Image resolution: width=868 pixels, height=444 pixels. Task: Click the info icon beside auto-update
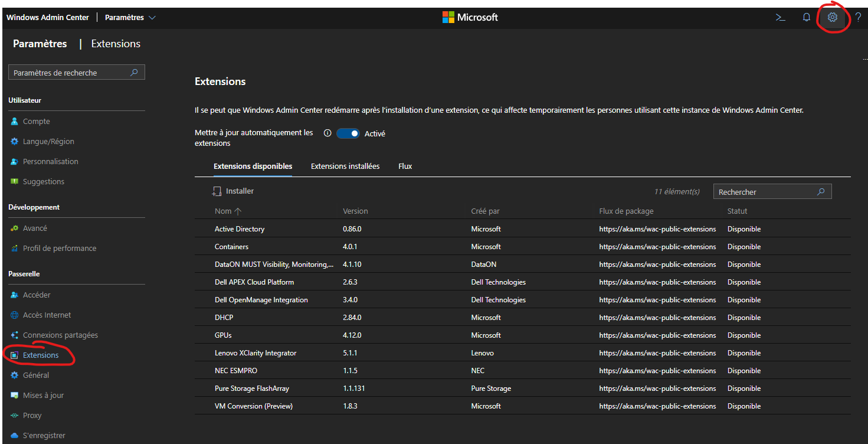pyautogui.click(x=327, y=133)
